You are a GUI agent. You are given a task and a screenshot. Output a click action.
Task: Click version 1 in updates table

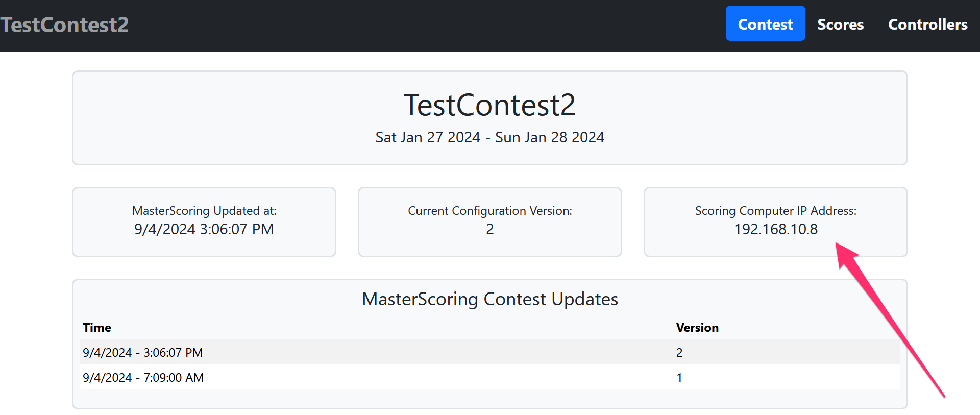[679, 378]
